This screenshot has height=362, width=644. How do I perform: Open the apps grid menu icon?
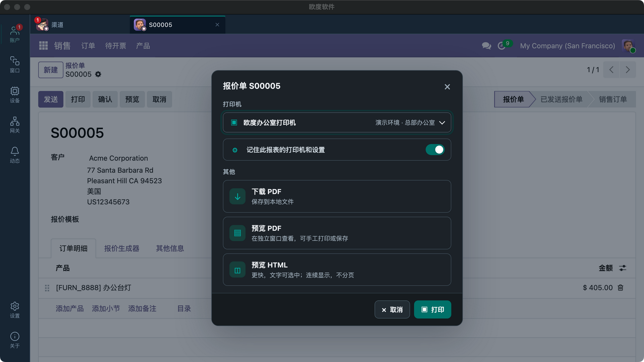(x=43, y=46)
